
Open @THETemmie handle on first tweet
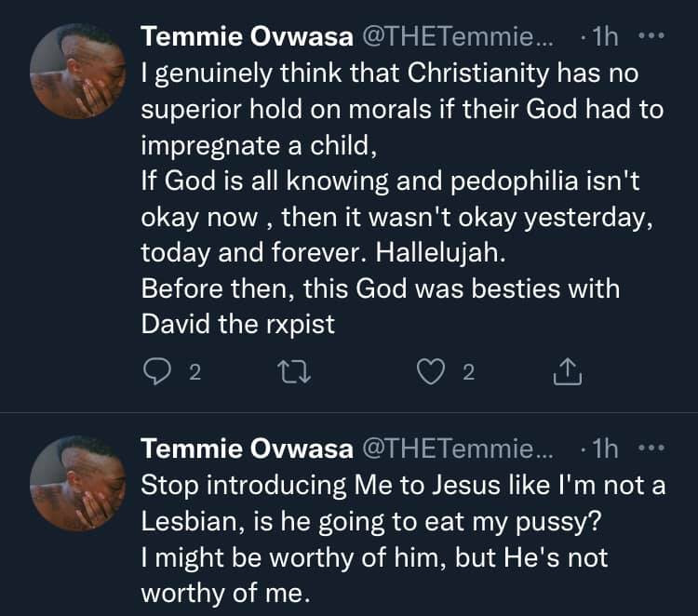pyautogui.click(x=456, y=37)
